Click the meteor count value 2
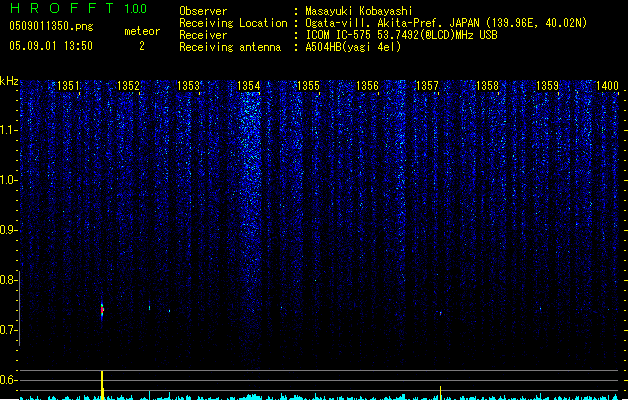The width and height of the screenshot is (629, 400). coord(142,46)
